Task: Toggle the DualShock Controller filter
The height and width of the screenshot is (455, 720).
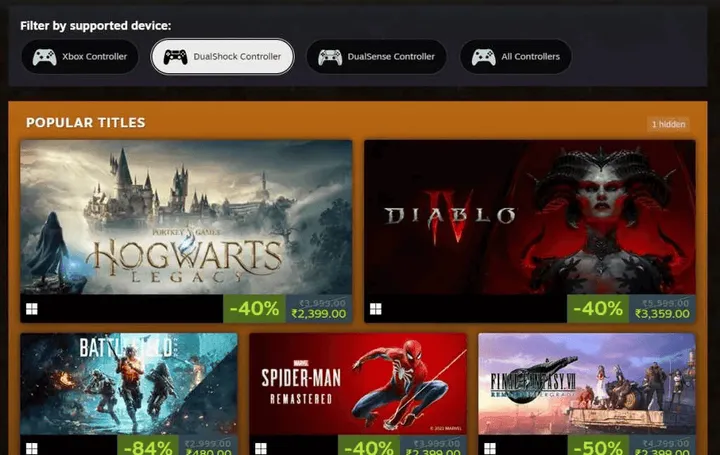Action: (x=222, y=57)
